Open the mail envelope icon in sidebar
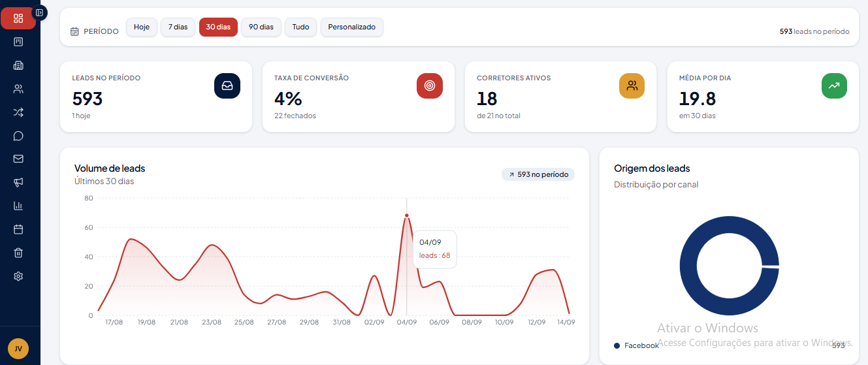868x365 pixels. (18, 159)
